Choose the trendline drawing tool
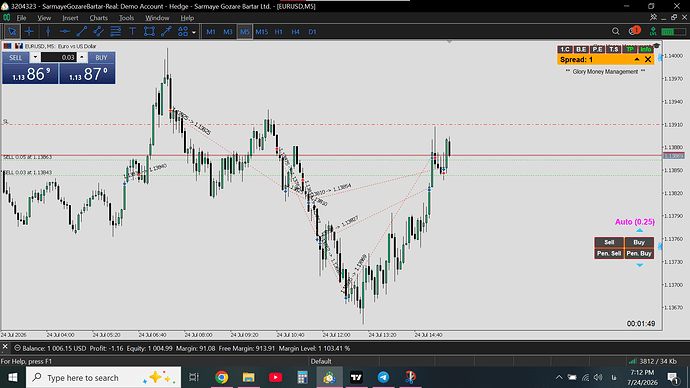The image size is (690, 388). 81,32
